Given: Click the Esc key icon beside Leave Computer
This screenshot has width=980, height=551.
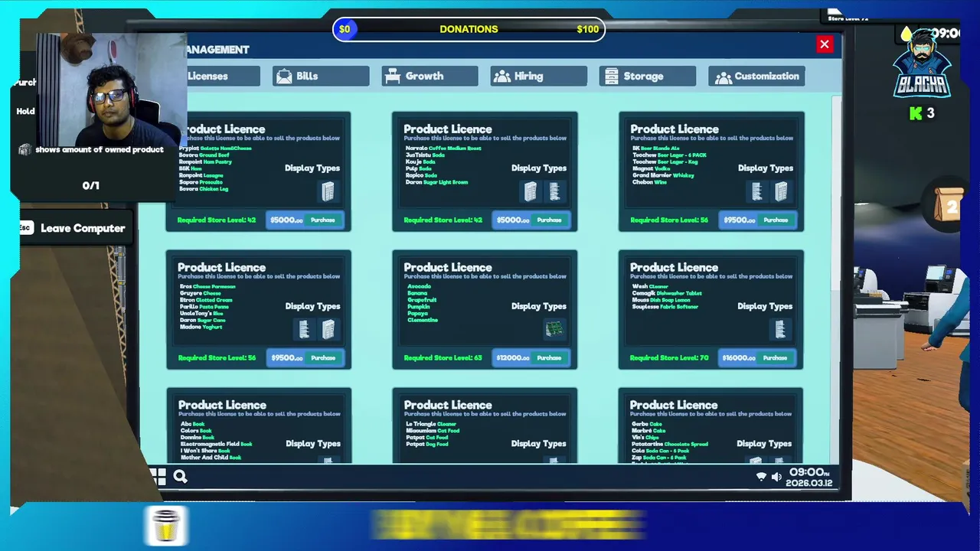Looking at the screenshot, I should (x=26, y=228).
